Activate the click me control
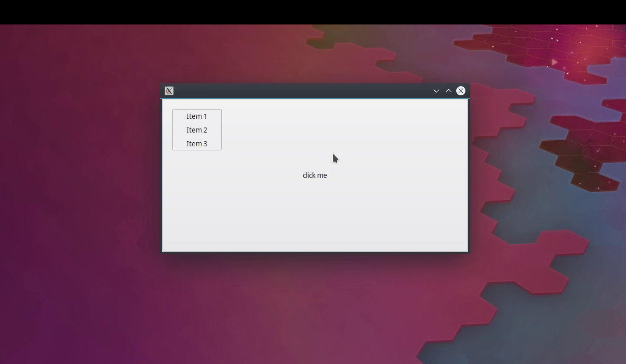 (315, 175)
